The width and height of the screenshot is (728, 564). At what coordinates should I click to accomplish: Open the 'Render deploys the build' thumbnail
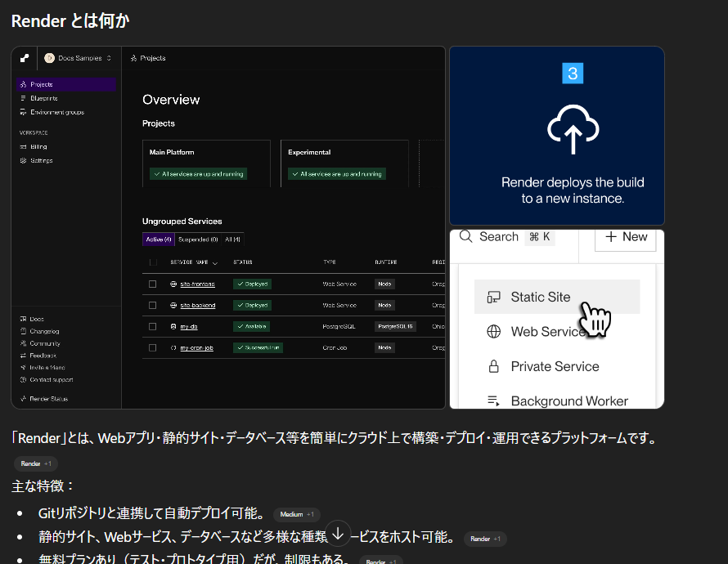557,136
